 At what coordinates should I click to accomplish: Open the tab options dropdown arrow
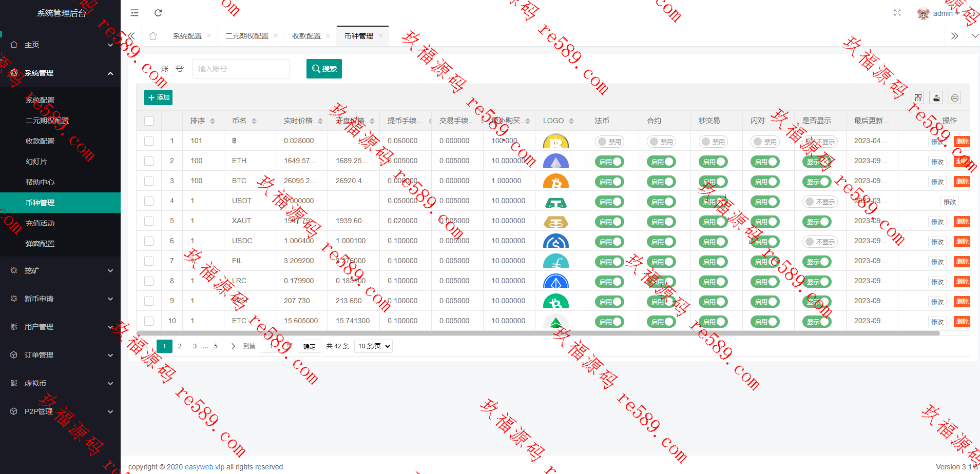click(975, 36)
